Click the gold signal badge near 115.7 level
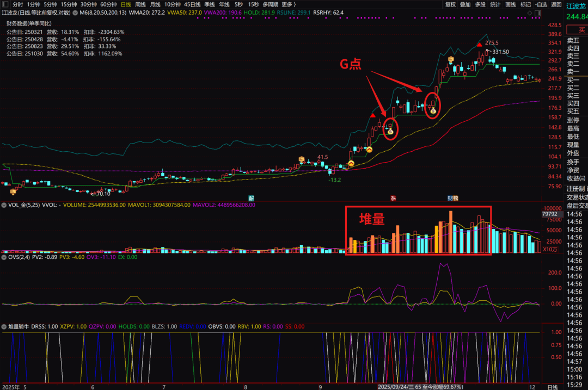The image size is (588, 390). pyautogui.click(x=369, y=150)
